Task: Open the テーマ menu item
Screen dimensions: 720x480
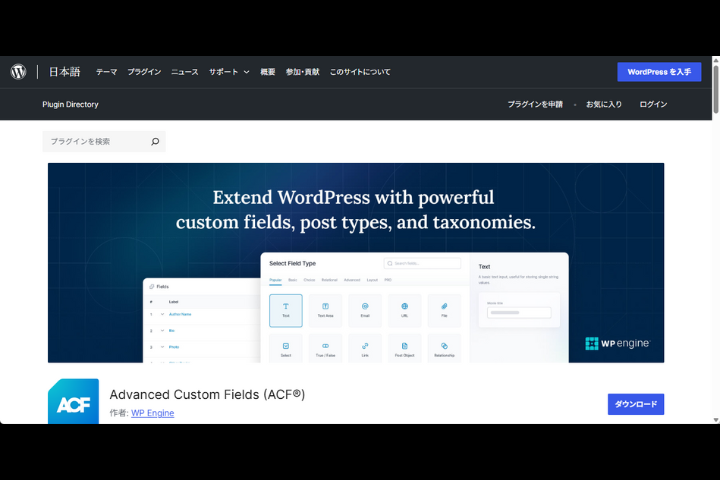Action: click(107, 72)
